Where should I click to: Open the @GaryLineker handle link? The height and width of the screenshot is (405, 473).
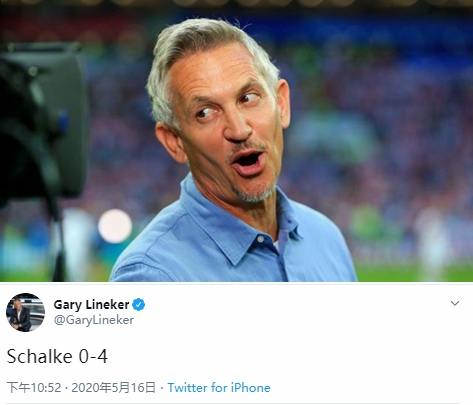click(94, 320)
